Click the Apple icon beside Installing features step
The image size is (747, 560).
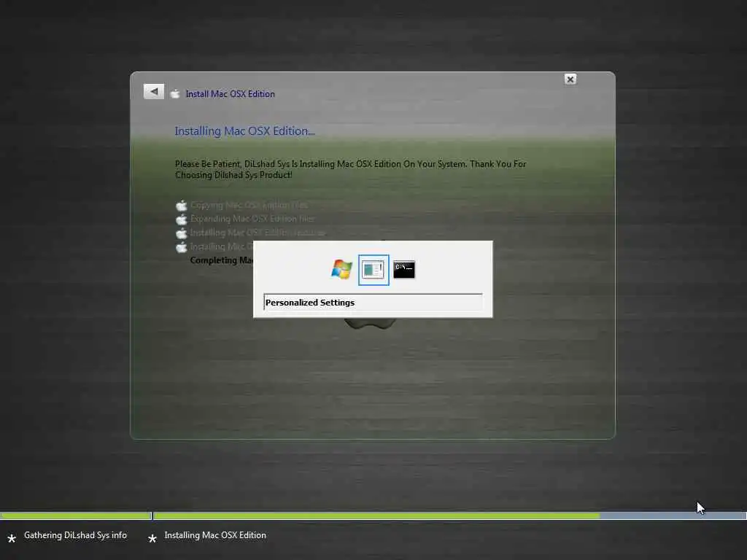coord(182,233)
